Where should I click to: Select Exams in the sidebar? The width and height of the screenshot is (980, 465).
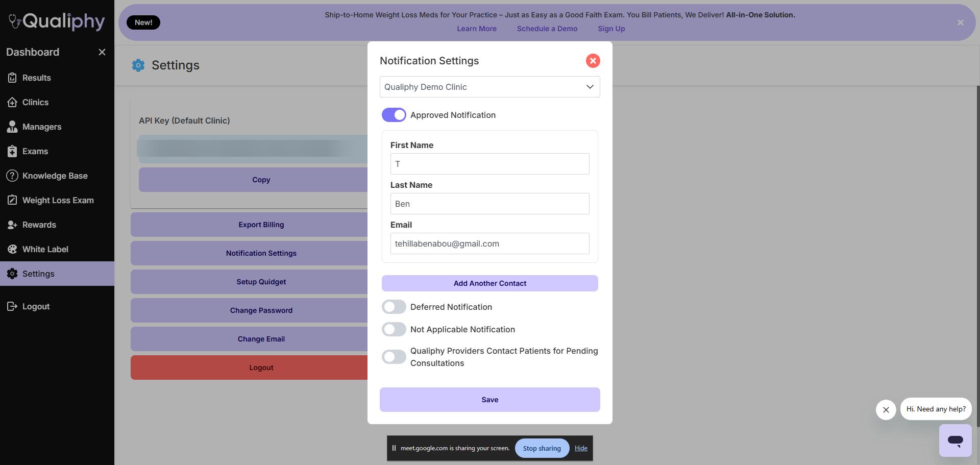coord(57,151)
